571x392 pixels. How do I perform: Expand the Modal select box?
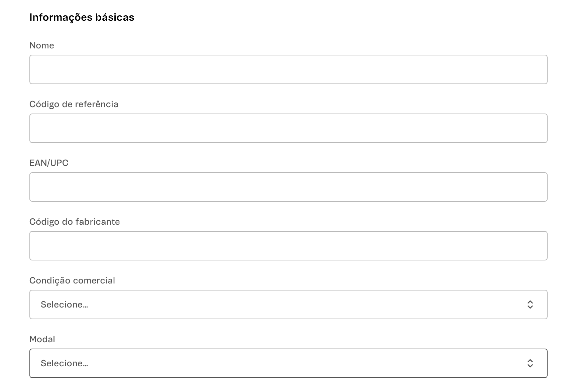[x=288, y=363]
